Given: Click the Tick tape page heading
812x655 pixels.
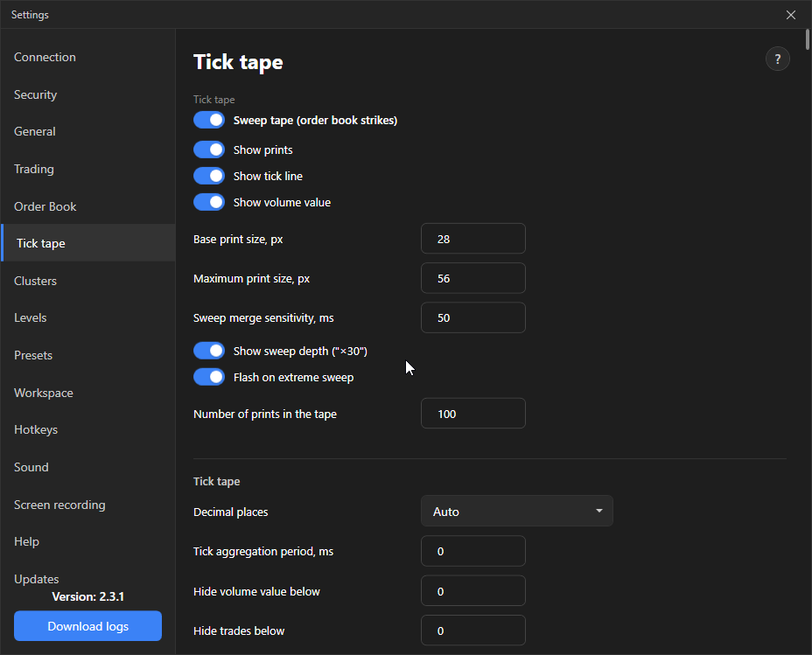Looking at the screenshot, I should [x=238, y=63].
